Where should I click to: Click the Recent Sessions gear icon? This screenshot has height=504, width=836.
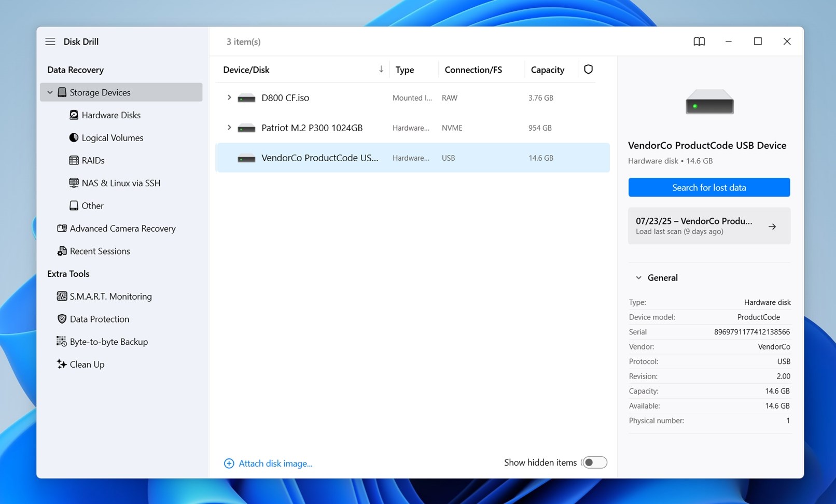[62, 251]
